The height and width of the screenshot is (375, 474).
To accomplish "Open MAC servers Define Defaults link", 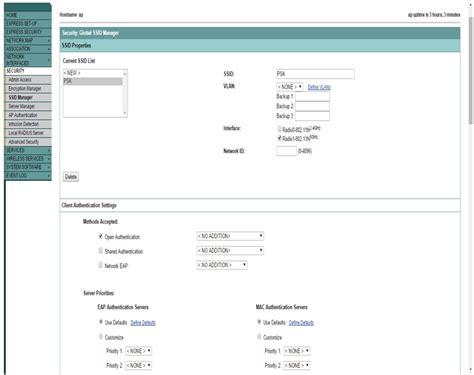I will [301, 323].
